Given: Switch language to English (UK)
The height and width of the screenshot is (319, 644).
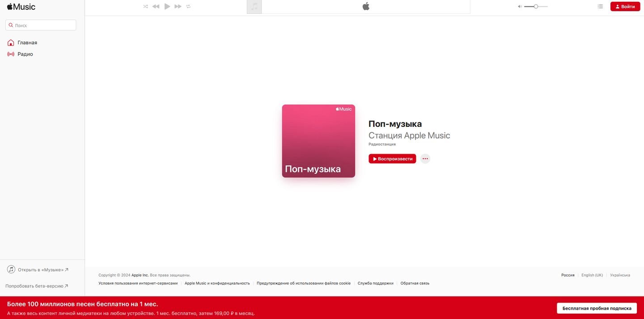Looking at the screenshot, I should tap(592, 275).
